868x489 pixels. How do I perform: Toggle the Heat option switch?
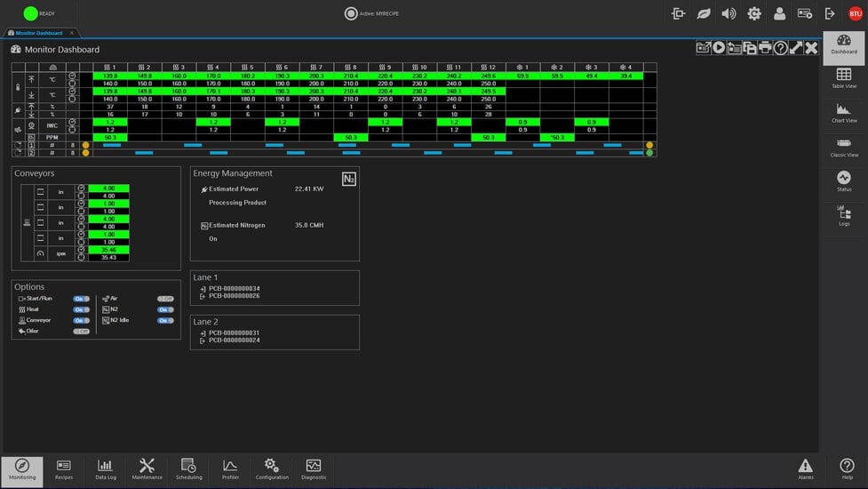click(82, 309)
